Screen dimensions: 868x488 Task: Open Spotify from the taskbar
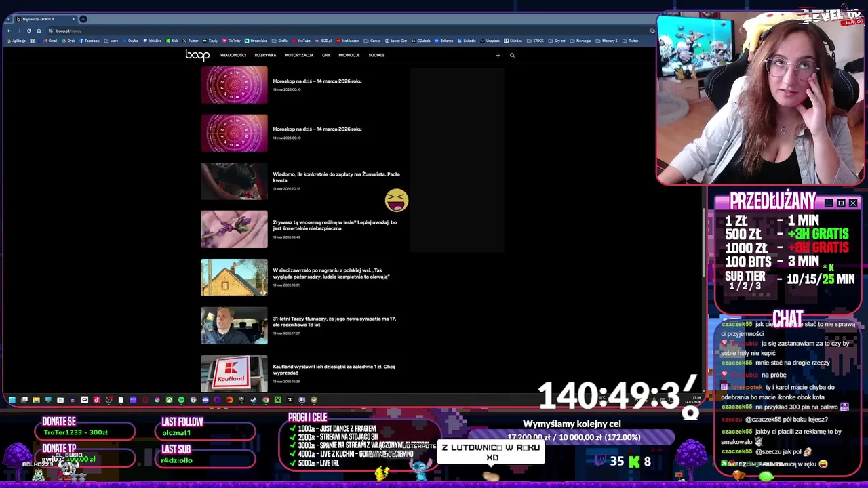[x=181, y=400]
